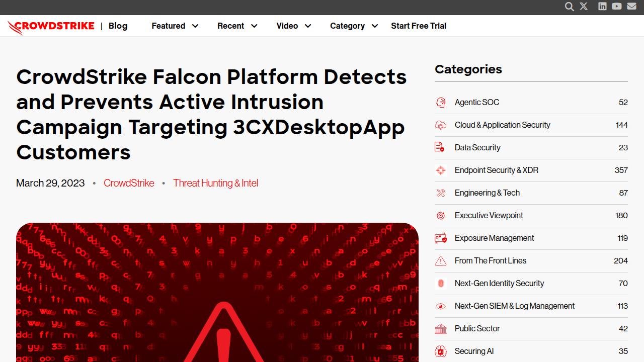This screenshot has height=362, width=644.
Task: Click the Endpoint Security & XDR icon
Action: click(441, 170)
